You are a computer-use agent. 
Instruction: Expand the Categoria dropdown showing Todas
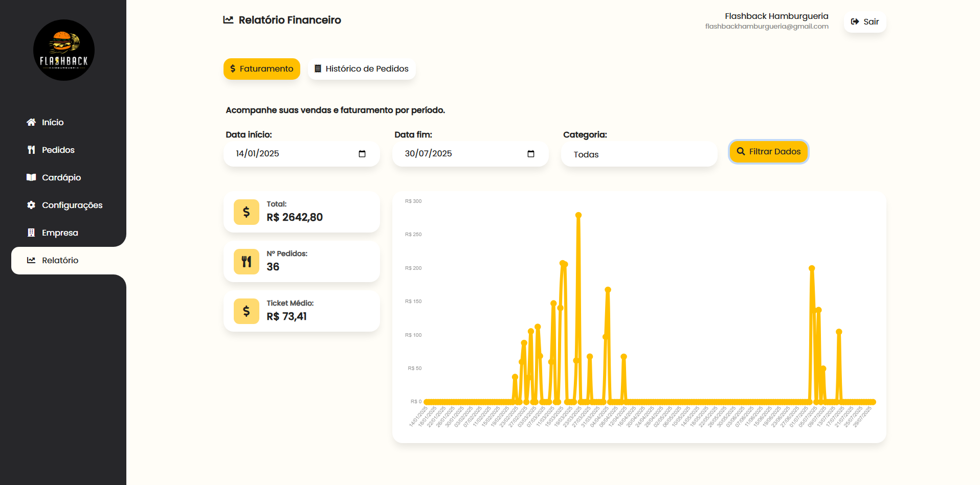(639, 154)
